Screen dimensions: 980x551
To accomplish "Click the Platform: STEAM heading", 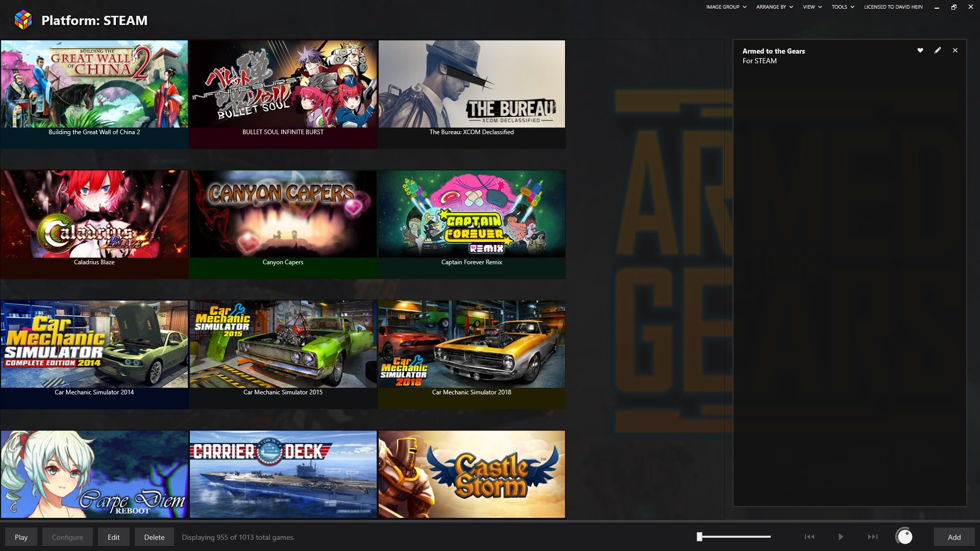I will [x=94, y=20].
